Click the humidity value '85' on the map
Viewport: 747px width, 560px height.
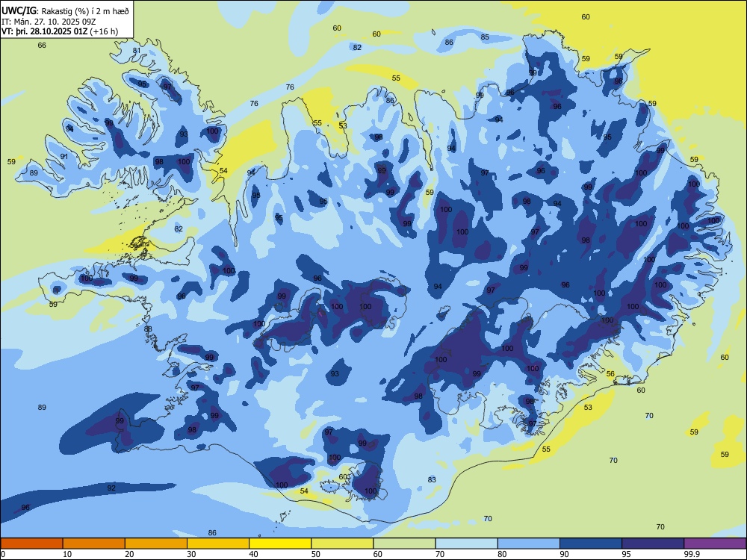click(x=485, y=37)
